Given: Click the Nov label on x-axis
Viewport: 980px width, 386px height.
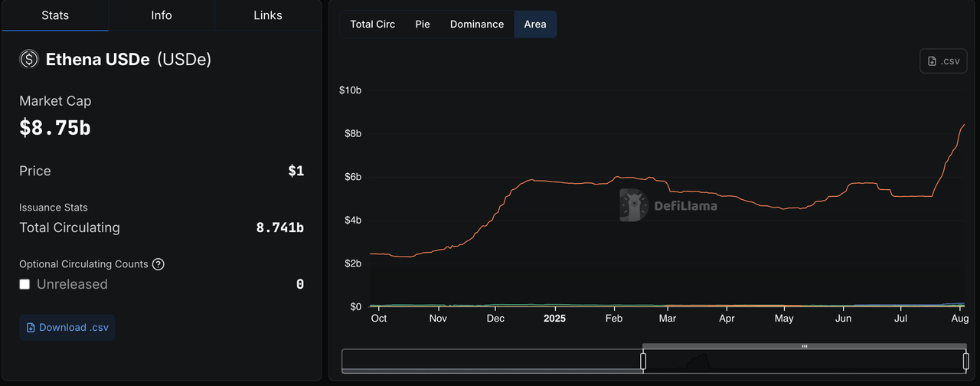Looking at the screenshot, I should (438, 318).
